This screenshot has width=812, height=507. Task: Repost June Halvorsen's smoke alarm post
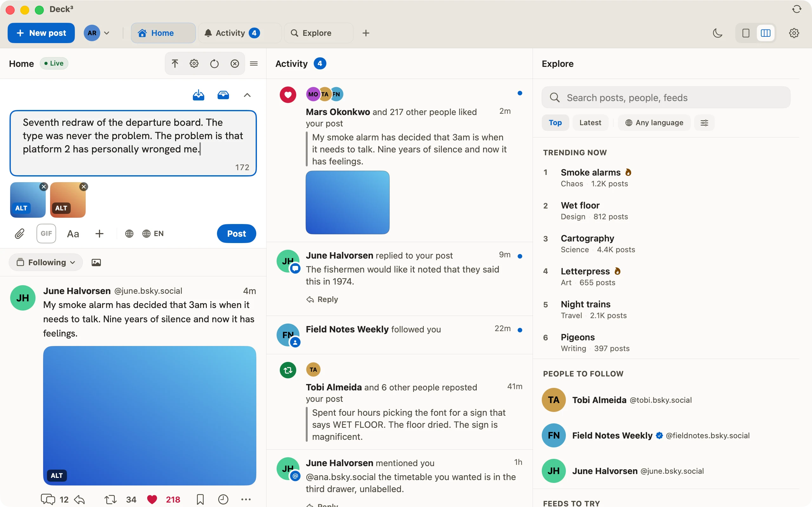pyautogui.click(x=110, y=499)
